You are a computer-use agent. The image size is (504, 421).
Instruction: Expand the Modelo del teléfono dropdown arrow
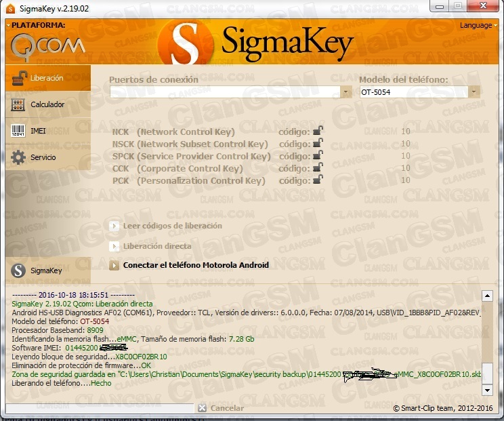(474, 92)
